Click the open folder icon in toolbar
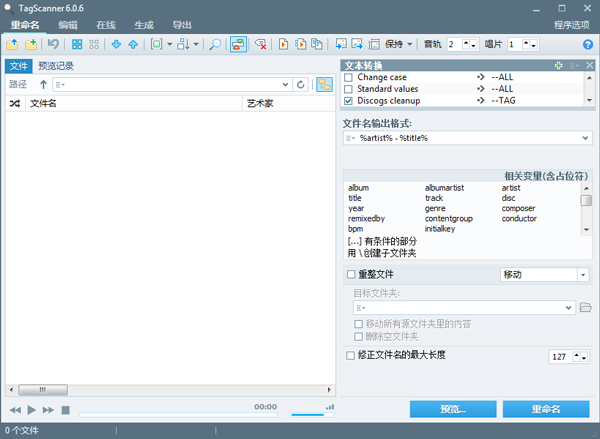Image resolution: width=600 pixels, height=439 pixels. point(12,45)
